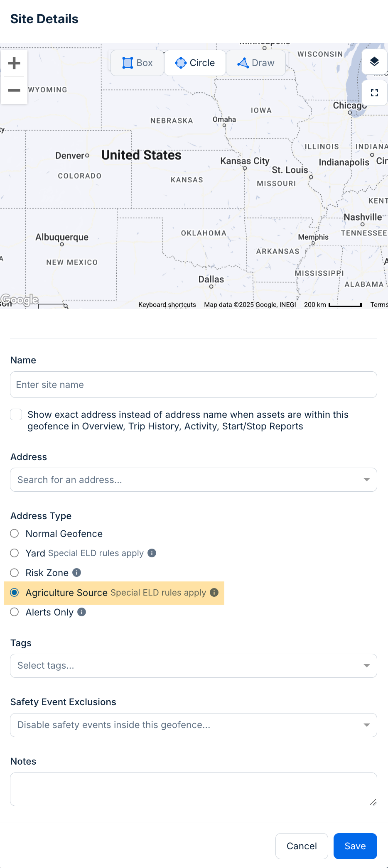Image resolution: width=388 pixels, height=868 pixels.
Task: Click the Yard info icon
Action: click(x=152, y=553)
